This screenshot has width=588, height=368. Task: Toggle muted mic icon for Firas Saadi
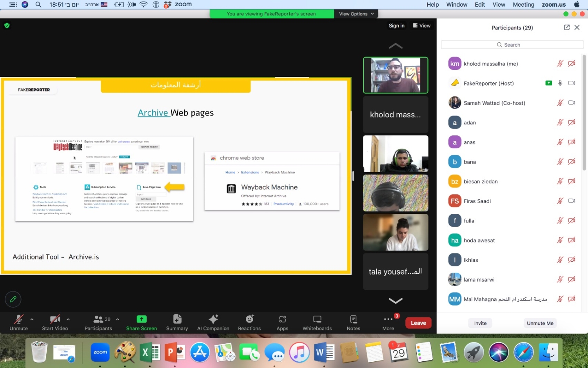(560, 201)
